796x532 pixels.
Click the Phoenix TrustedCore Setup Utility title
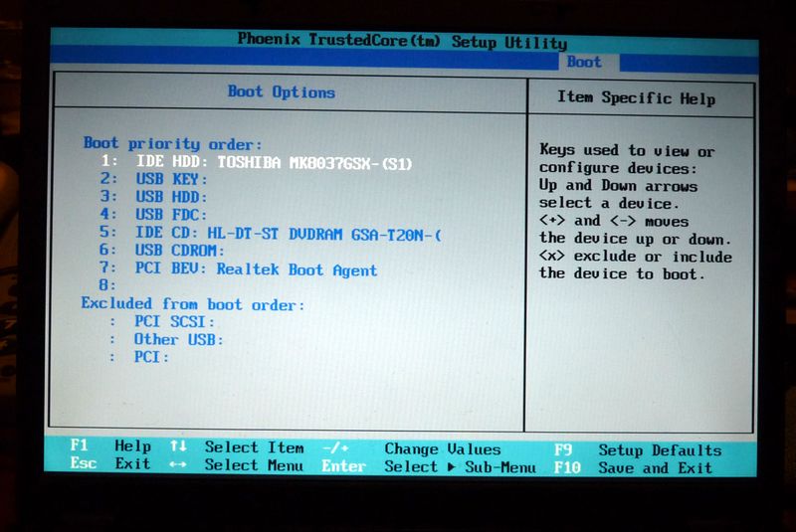pos(403,40)
